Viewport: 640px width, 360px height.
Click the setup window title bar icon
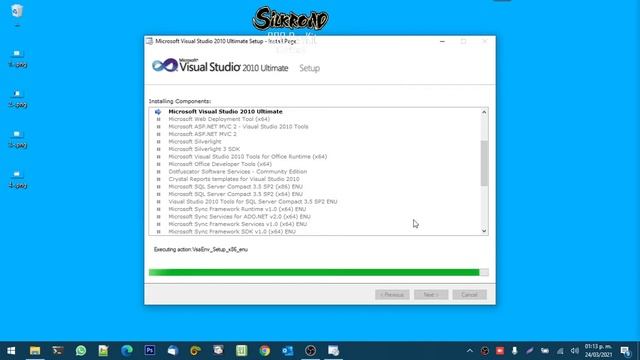[x=150, y=41]
